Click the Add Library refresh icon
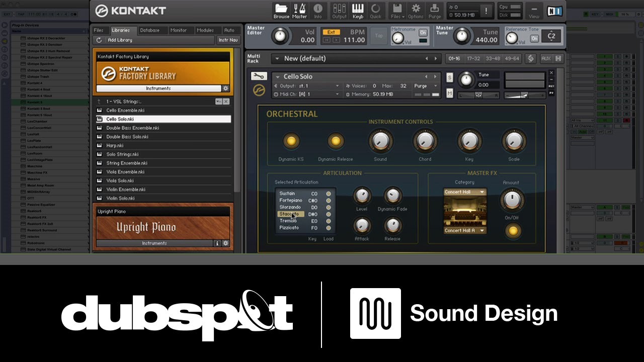Viewport: 644px width, 362px height. (x=99, y=40)
